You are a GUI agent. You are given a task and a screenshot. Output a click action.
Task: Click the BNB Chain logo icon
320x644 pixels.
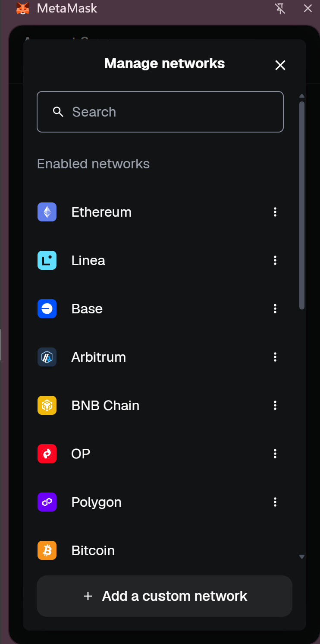47,405
